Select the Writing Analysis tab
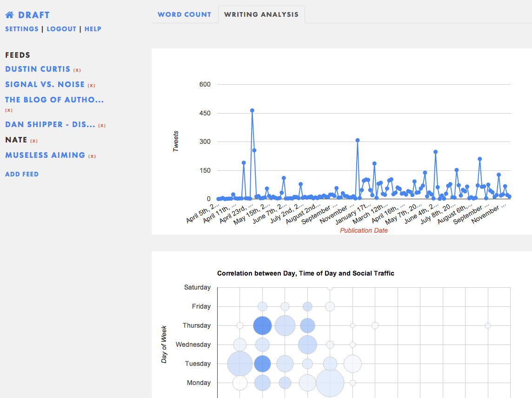This screenshot has height=398, width=532. tap(261, 14)
